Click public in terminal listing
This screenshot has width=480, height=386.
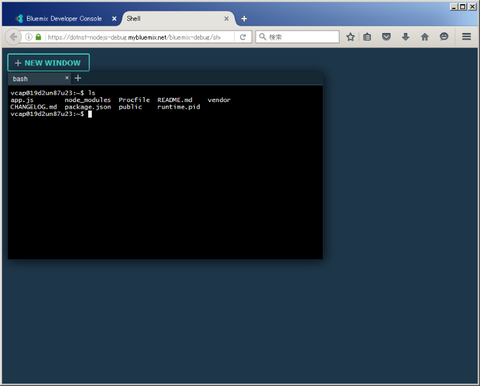pos(130,107)
